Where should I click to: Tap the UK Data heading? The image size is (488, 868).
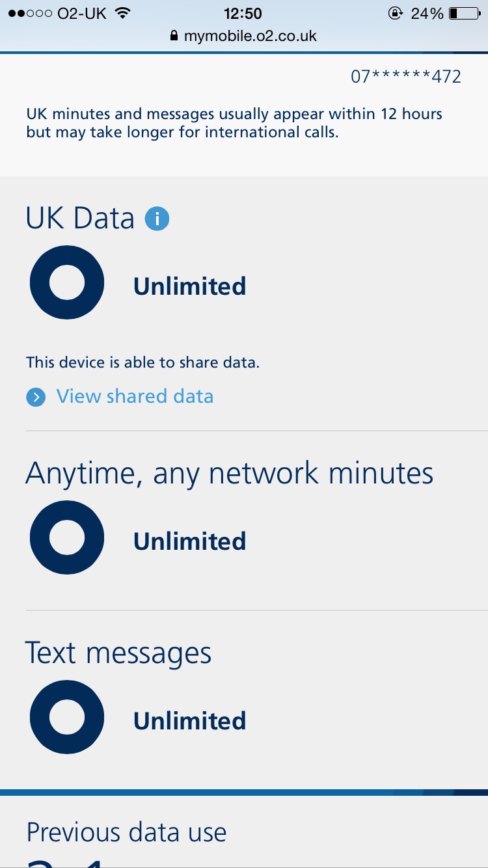coord(80,218)
